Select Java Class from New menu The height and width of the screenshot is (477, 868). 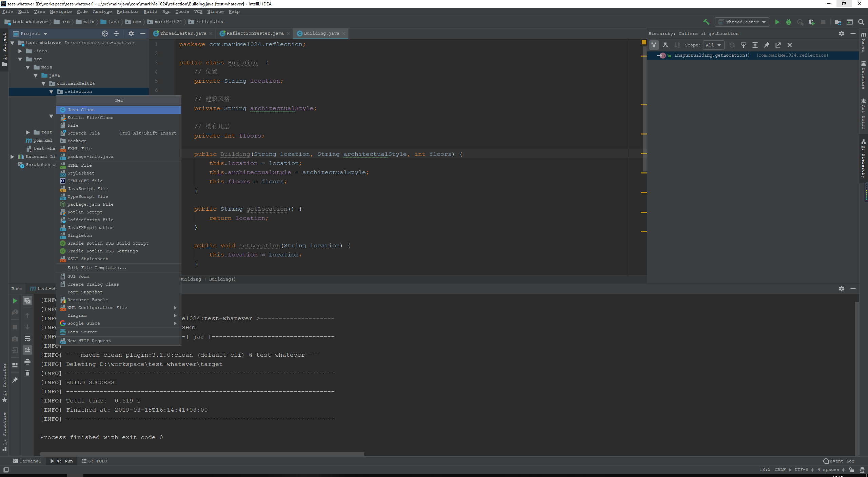click(81, 110)
